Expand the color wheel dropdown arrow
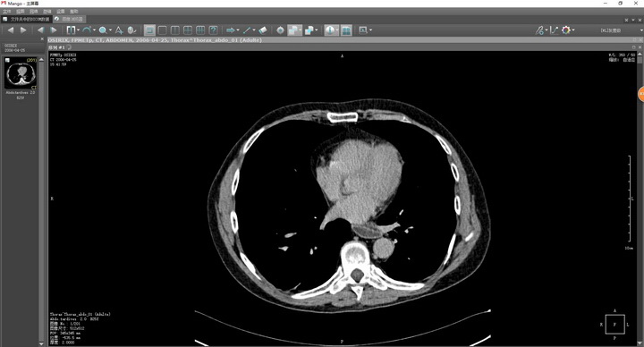Image resolution: width=644 pixels, height=347 pixels. pyautogui.click(x=573, y=30)
